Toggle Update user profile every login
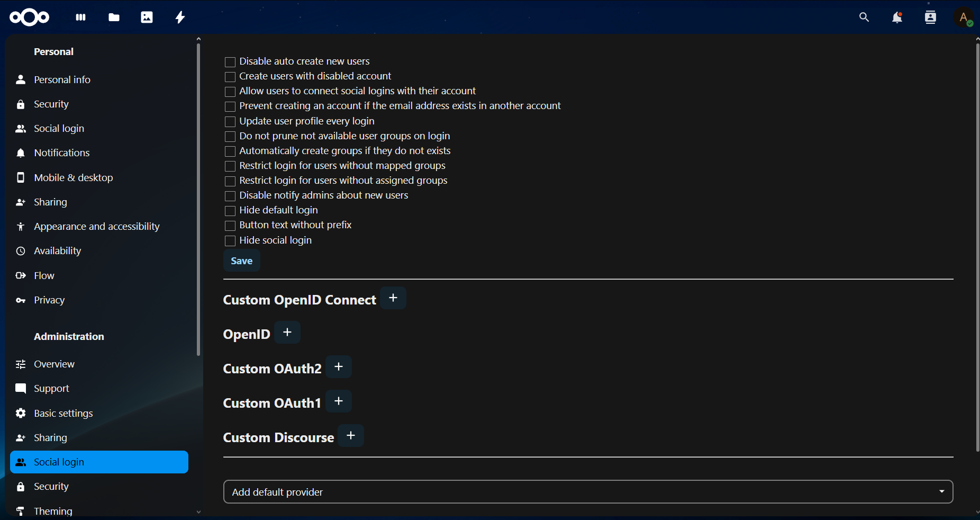The image size is (980, 520). [x=230, y=121]
